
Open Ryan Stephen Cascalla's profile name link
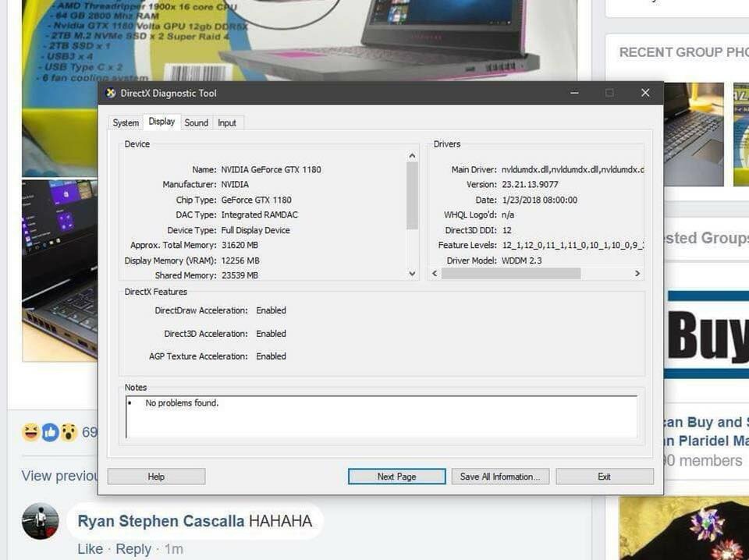(x=161, y=521)
